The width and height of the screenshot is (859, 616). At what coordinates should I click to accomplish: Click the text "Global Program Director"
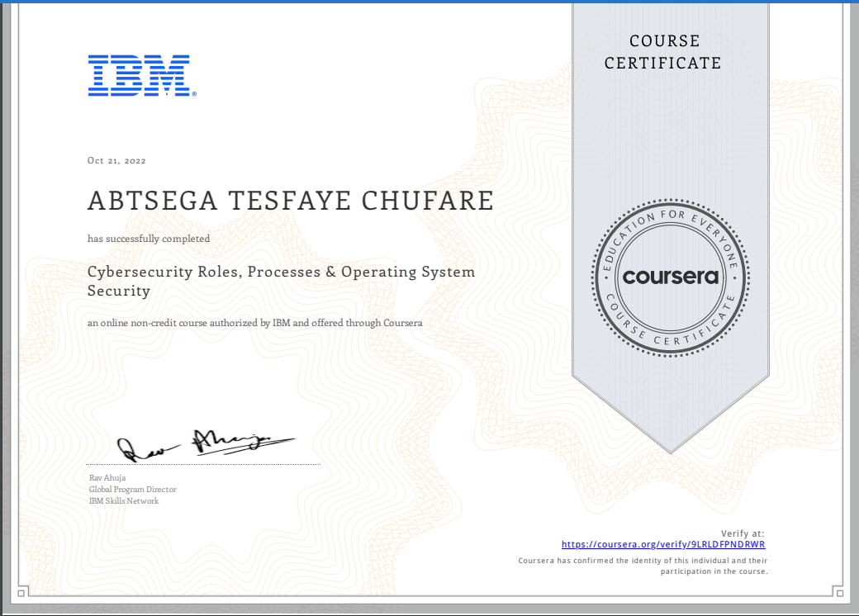pyautogui.click(x=133, y=490)
